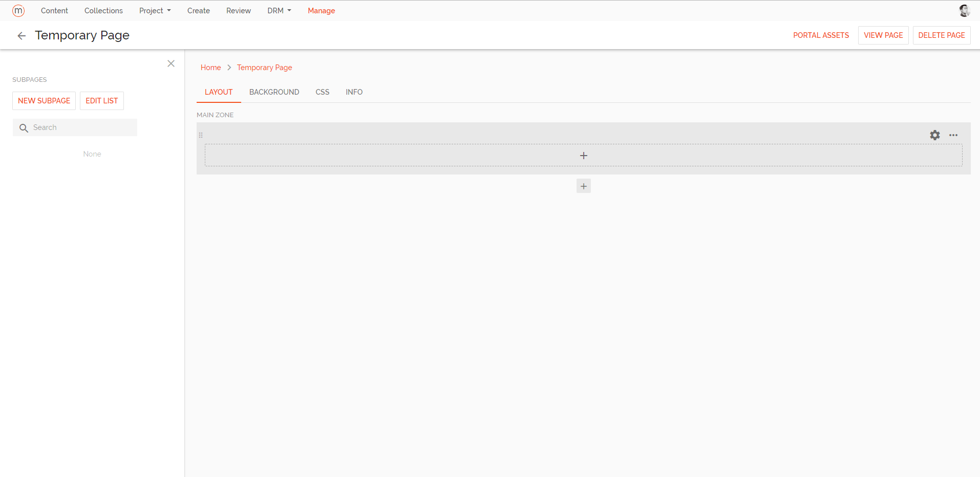Switch to the BACKGROUND tab

pyautogui.click(x=274, y=92)
